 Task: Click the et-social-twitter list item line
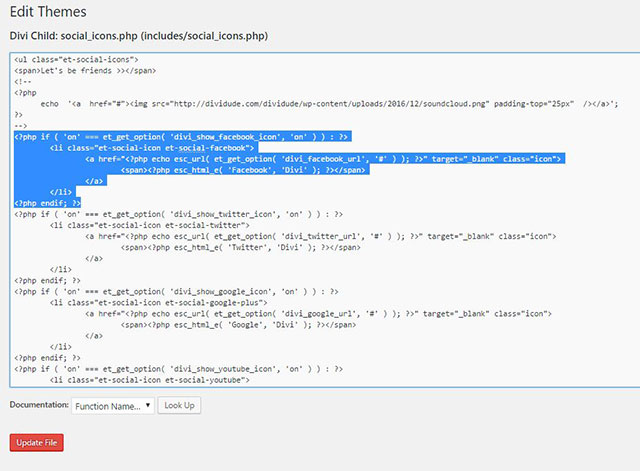(x=149, y=225)
